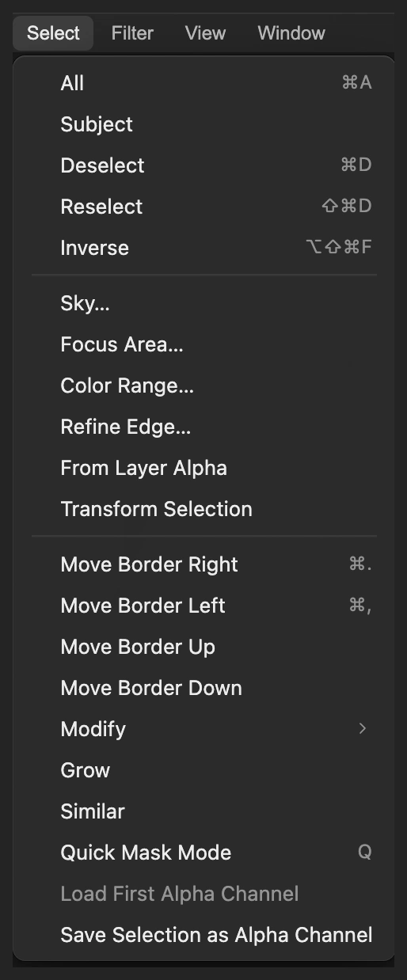Choose All from the Select menu
This screenshot has width=407, height=980.
204,83
